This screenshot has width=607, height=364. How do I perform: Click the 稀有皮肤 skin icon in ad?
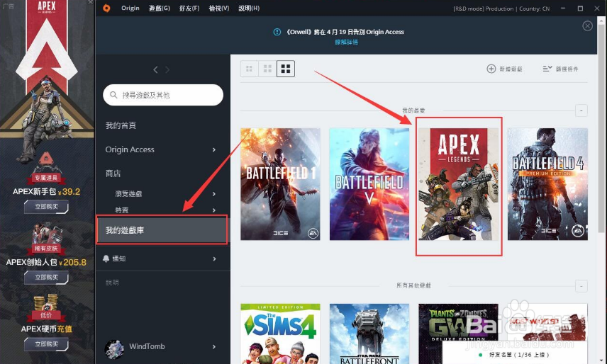[x=46, y=239]
